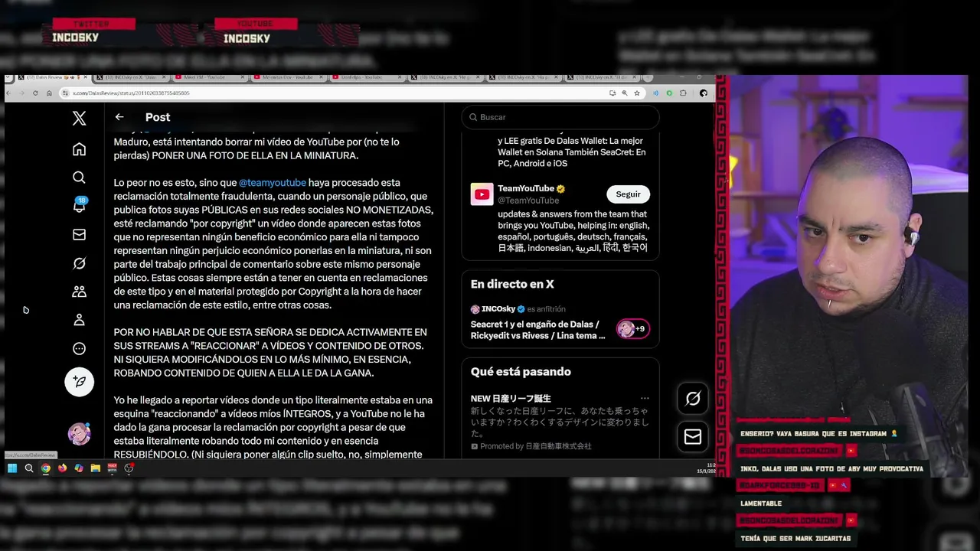Reload page with browser refresh button
Screen dimensions: 980x551
point(35,93)
